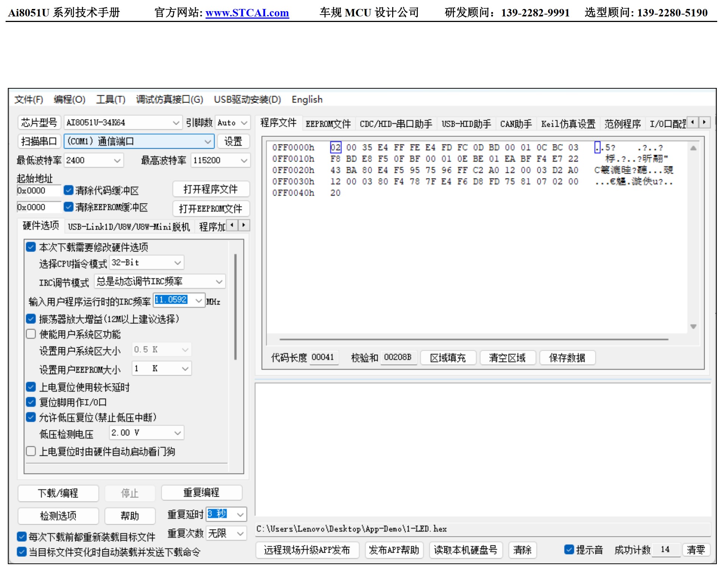Click IRC frequency 11.0592 input field
This screenshot has height=569, width=728.
171,300
